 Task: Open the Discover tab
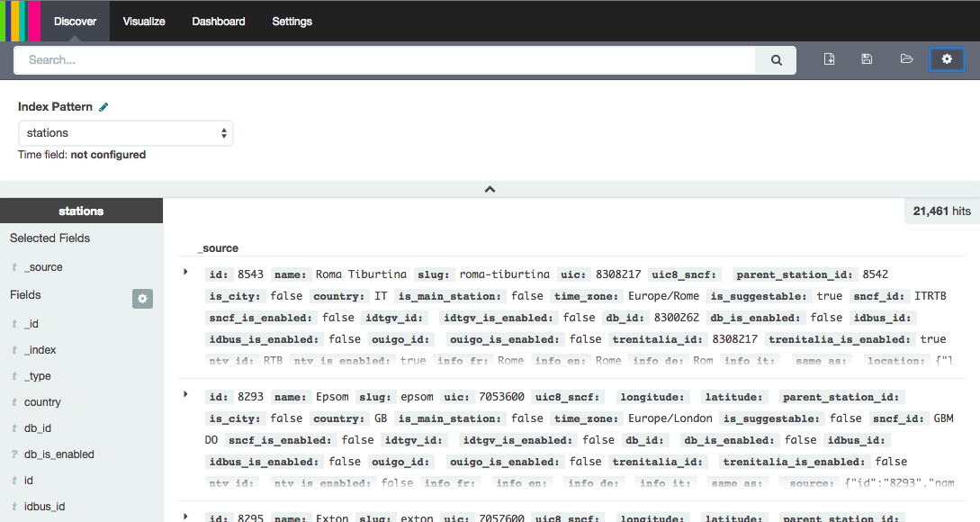tap(75, 22)
